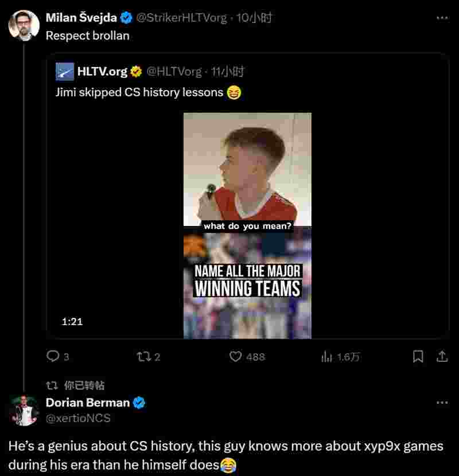Open more options on Dorian Berman's post

[442, 403]
